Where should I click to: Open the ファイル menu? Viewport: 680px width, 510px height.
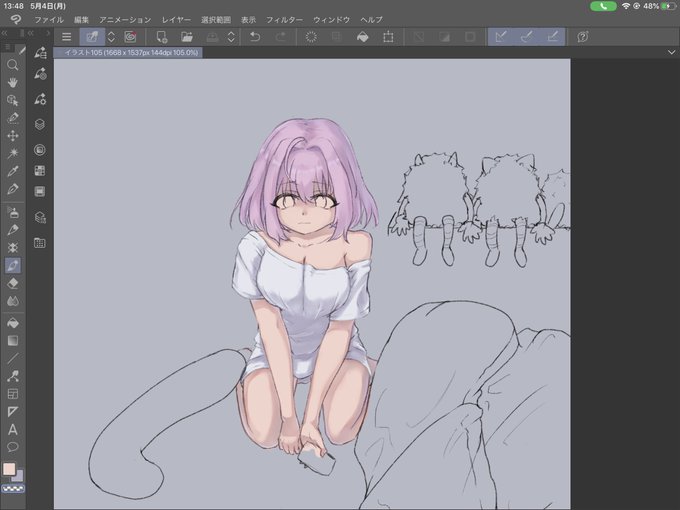(x=49, y=20)
